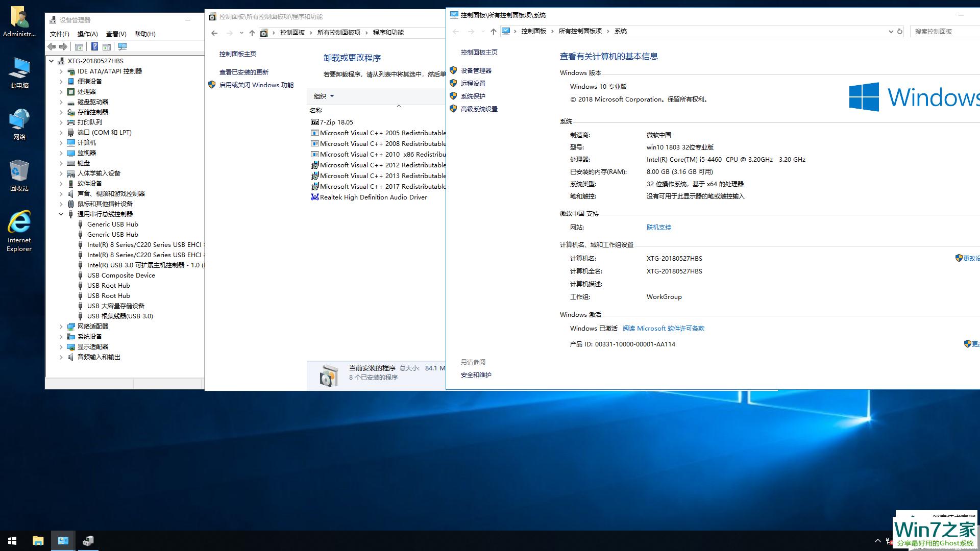Click 联机支持 website link
Viewport: 980px width, 551px height.
click(x=659, y=228)
